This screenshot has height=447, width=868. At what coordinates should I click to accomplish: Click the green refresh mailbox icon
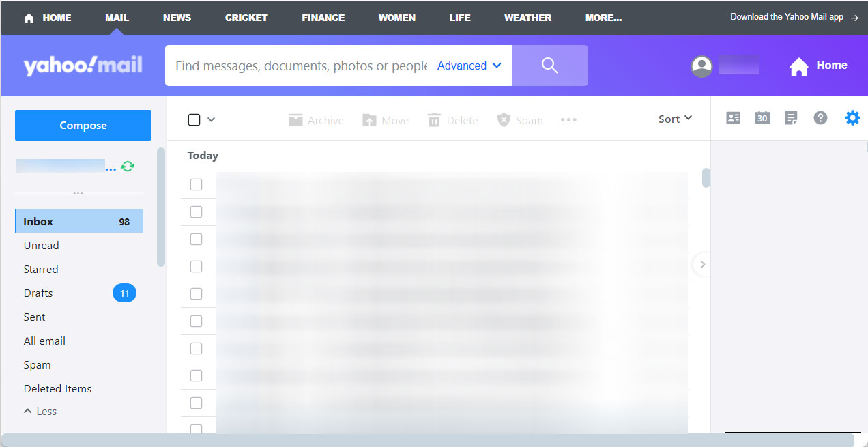(127, 165)
